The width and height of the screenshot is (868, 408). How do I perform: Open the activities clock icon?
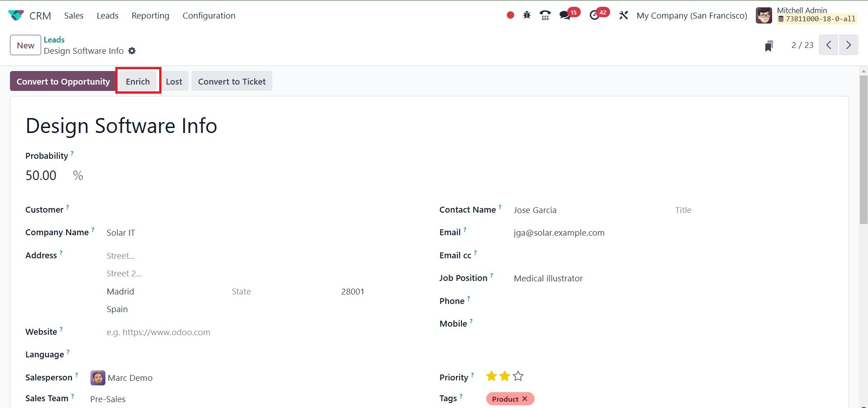(x=594, y=15)
